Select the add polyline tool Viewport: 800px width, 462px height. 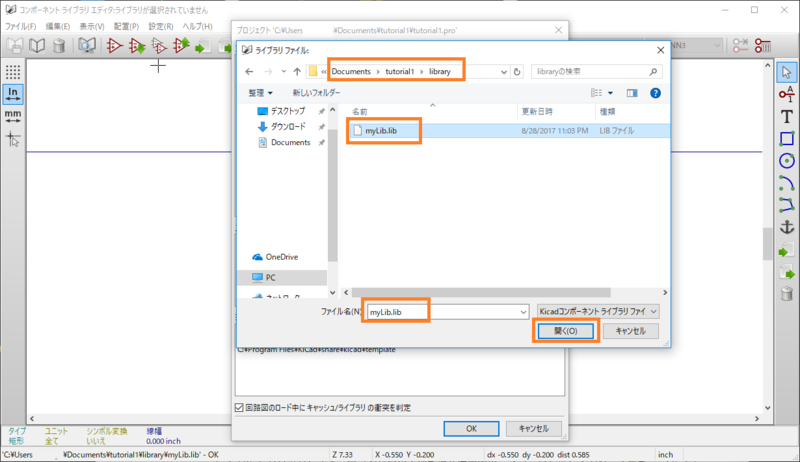click(786, 204)
